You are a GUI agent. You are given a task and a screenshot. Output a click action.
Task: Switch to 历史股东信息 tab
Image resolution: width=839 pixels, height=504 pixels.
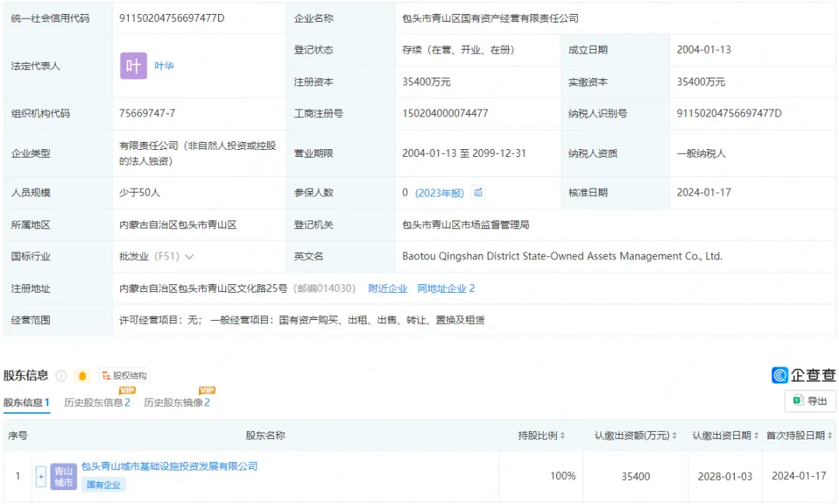[97, 402]
